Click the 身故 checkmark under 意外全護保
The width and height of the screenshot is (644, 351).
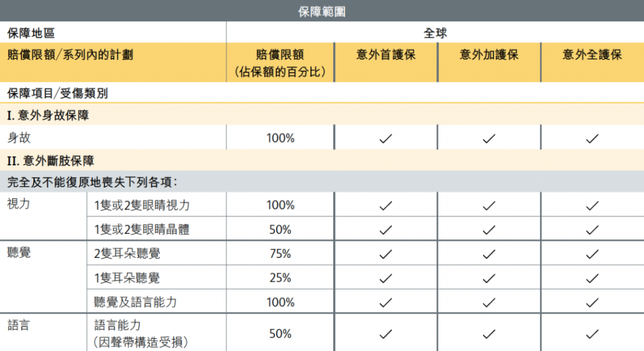pos(592,138)
